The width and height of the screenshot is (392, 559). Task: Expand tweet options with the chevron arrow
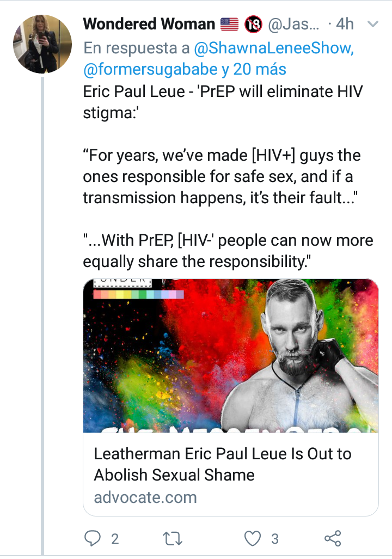(373, 24)
